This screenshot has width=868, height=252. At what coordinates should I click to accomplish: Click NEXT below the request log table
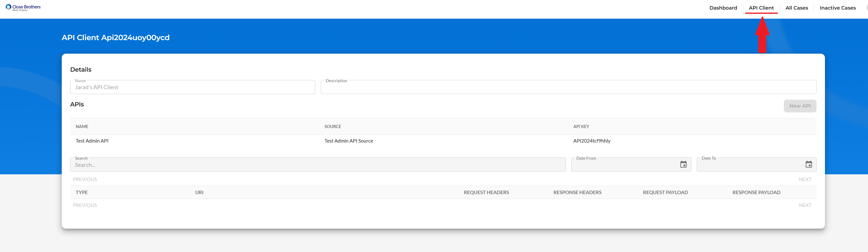(x=805, y=205)
